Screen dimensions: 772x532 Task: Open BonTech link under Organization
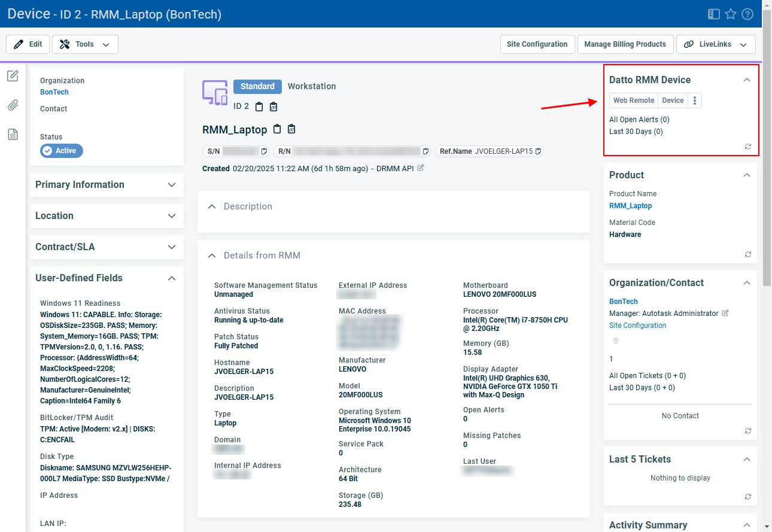(54, 92)
